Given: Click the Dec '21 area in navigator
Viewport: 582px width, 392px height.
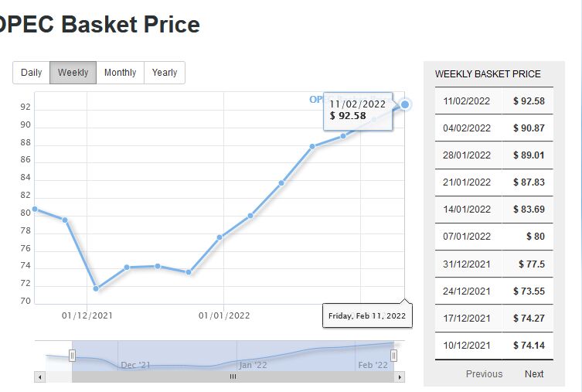Looking at the screenshot, I should click(x=136, y=365).
